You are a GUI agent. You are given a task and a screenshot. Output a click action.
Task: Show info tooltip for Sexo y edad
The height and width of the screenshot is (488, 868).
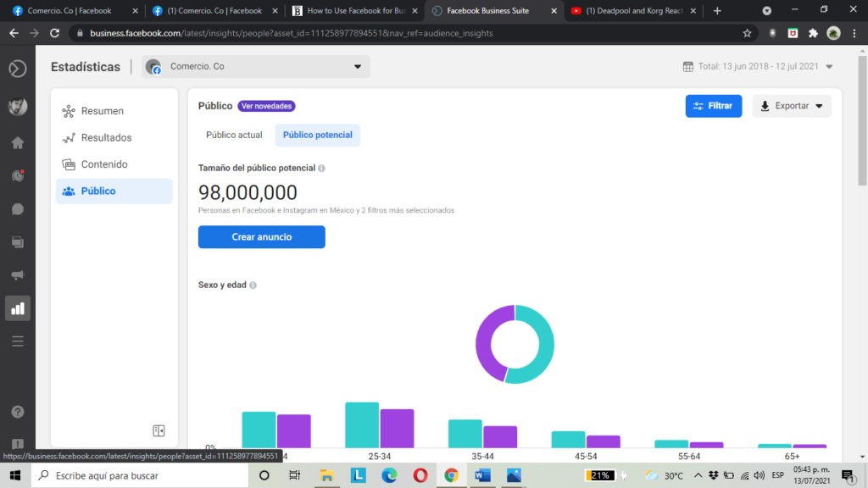pyautogui.click(x=253, y=286)
